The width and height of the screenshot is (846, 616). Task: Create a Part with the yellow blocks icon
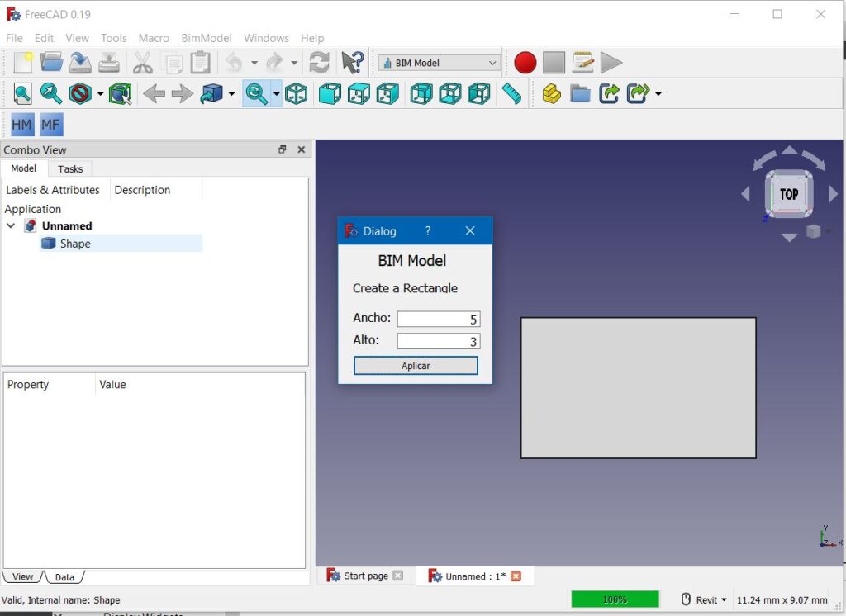[x=551, y=94]
